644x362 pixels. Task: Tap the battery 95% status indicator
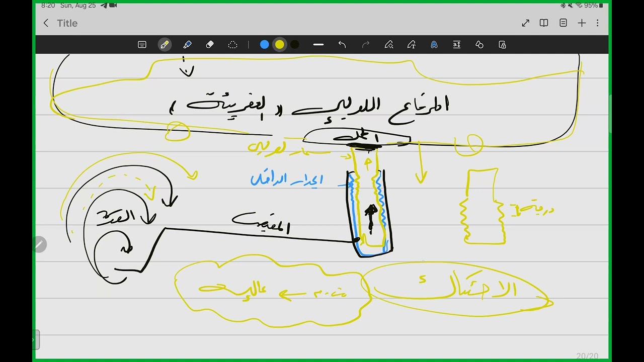coord(594,6)
